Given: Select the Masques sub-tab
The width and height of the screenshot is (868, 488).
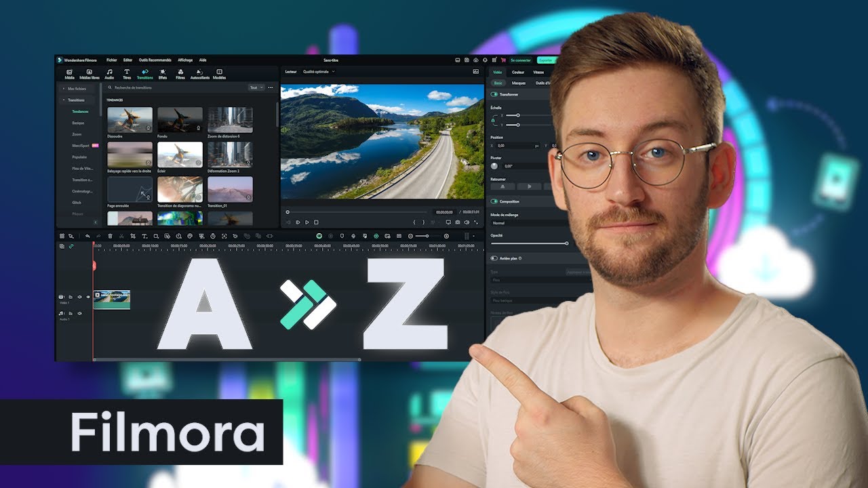Looking at the screenshot, I should point(519,83).
